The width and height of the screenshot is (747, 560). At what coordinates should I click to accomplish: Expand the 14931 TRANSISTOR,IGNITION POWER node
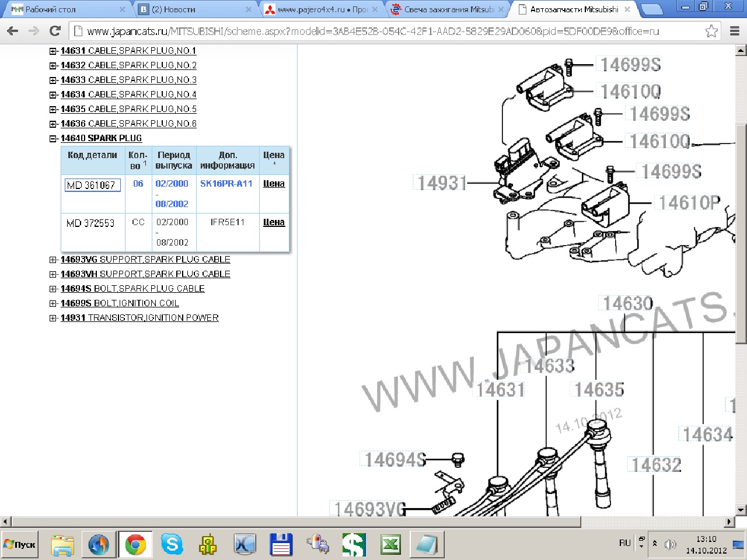point(53,318)
